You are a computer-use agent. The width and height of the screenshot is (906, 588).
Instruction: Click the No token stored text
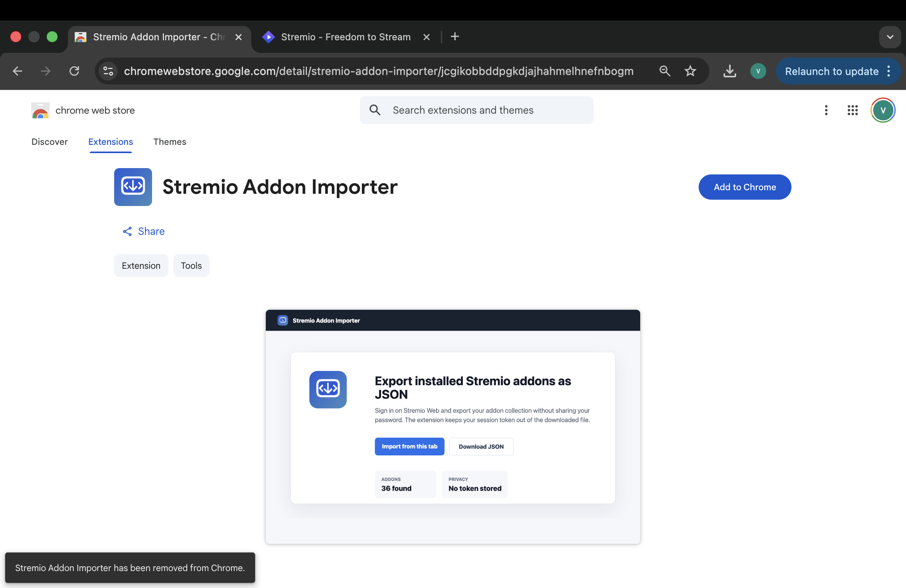pyautogui.click(x=475, y=489)
